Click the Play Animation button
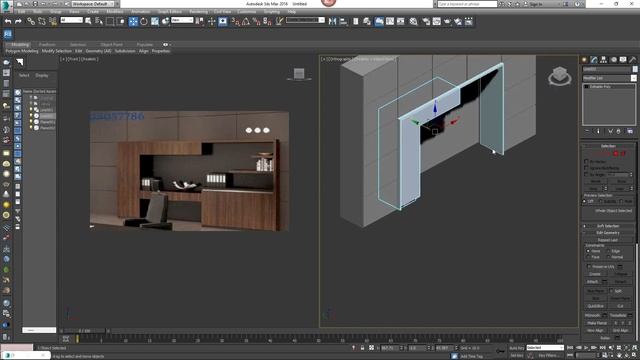This screenshot has height=360, width=640. click(x=586, y=347)
